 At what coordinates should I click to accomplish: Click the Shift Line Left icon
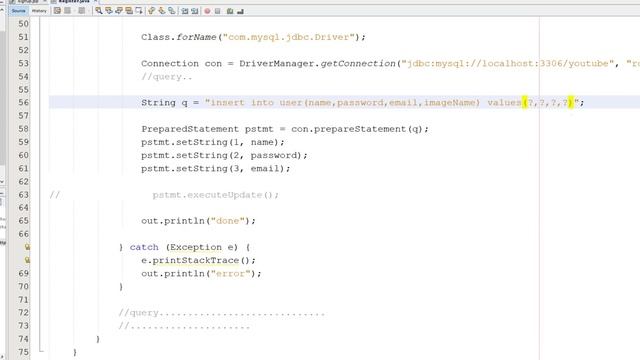click(x=185, y=11)
